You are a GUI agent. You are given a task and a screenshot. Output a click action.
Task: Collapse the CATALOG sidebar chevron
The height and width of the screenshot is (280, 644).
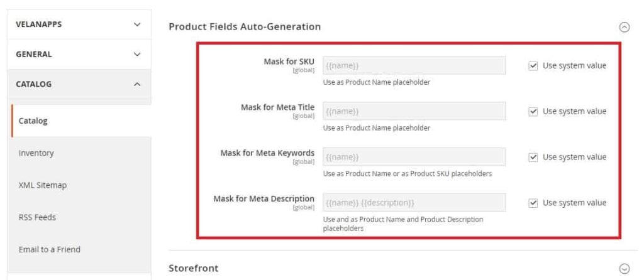pyautogui.click(x=137, y=84)
